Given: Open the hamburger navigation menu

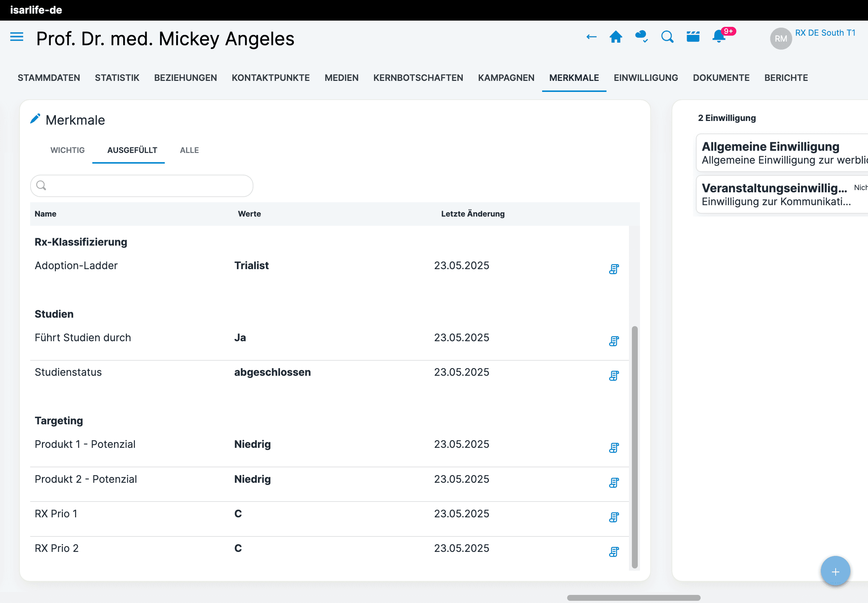Looking at the screenshot, I should [17, 37].
